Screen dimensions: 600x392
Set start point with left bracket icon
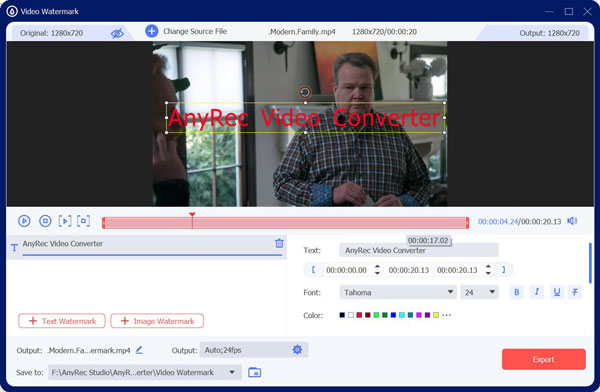tap(313, 270)
